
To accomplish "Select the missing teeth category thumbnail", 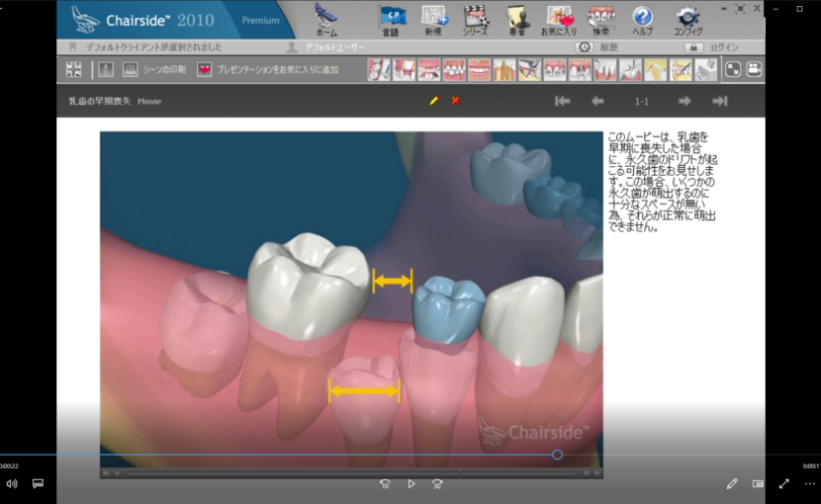I will click(x=429, y=69).
